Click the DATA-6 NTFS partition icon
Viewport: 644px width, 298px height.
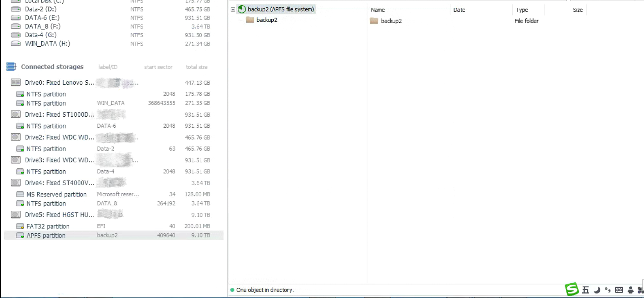click(x=20, y=126)
